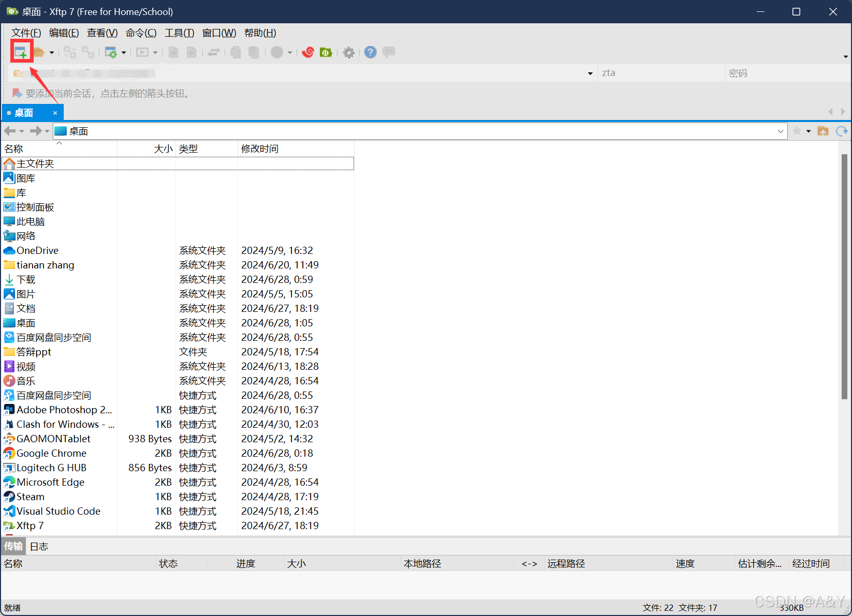Screen dimensions: 852x616
Task: Expand the run icon dropdown arrow
Action: (x=155, y=53)
